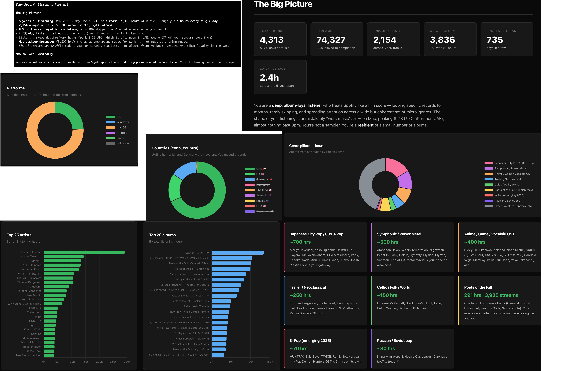
Task: Open the Poets of the Fall 291 hrs card
Action: coord(499,300)
